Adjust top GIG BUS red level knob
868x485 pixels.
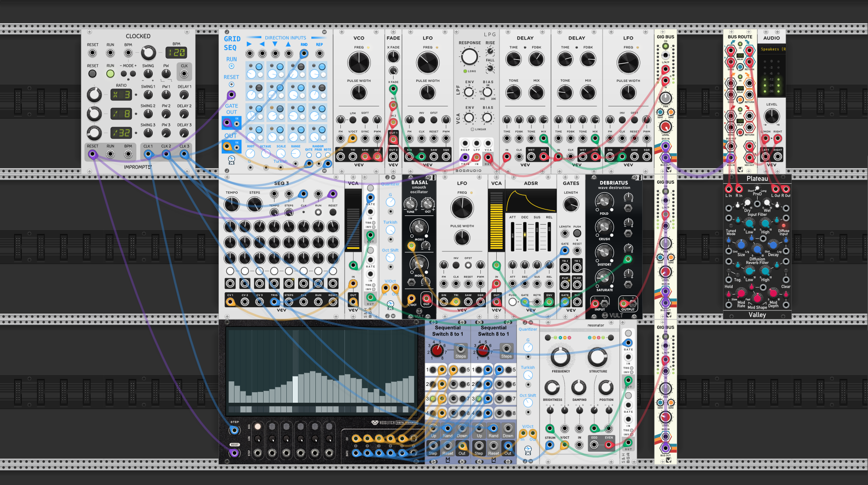coord(665,127)
